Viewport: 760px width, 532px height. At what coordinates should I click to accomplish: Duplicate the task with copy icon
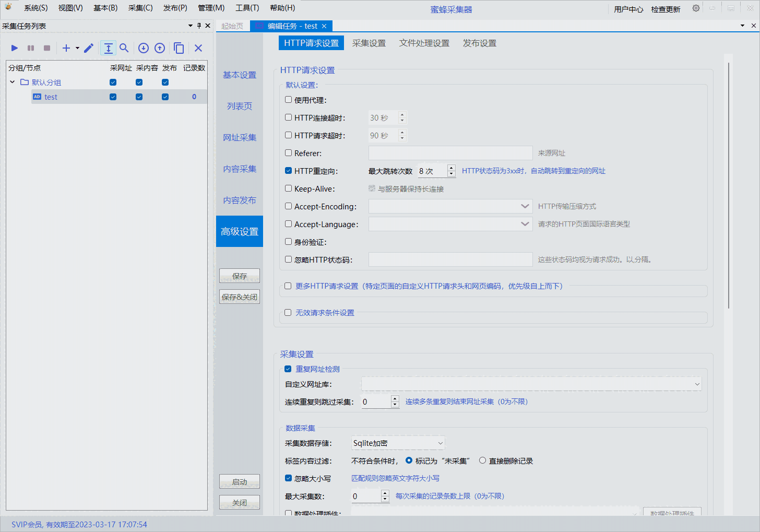click(x=179, y=48)
